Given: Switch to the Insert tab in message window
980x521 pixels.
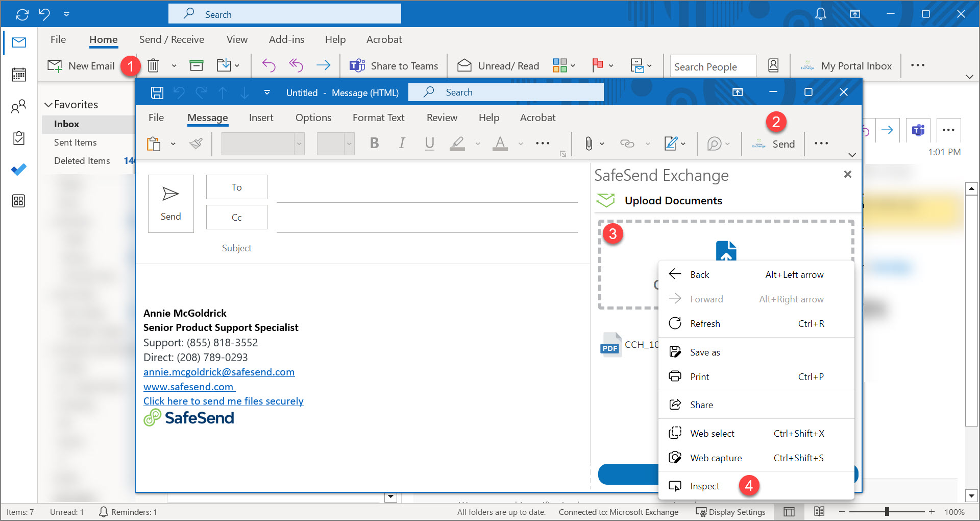Looking at the screenshot, I should 261,117.
